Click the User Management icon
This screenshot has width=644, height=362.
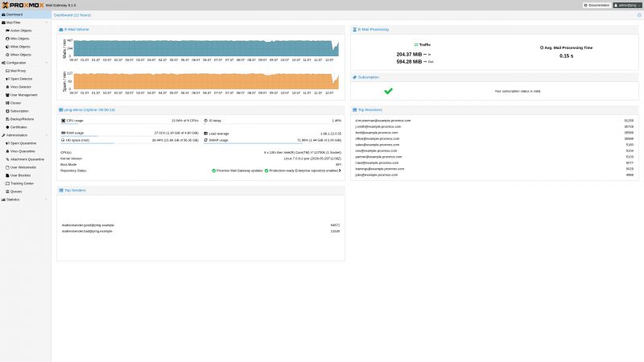tap(7, 95)
